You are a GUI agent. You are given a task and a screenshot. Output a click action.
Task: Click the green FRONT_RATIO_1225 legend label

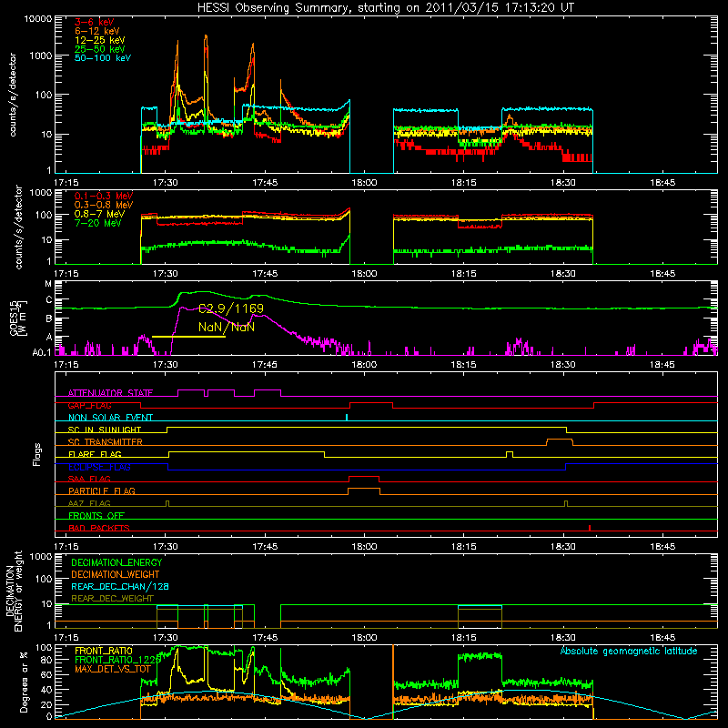(118, 660)
